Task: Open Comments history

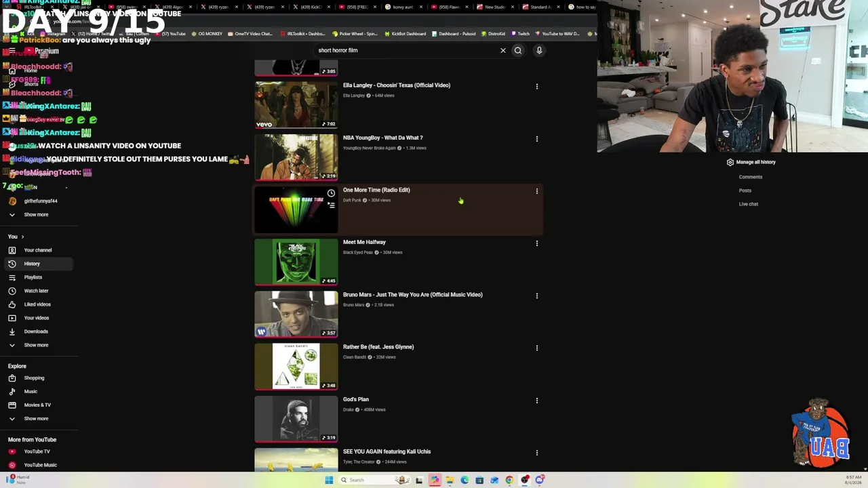Action: tap(751, 177)
